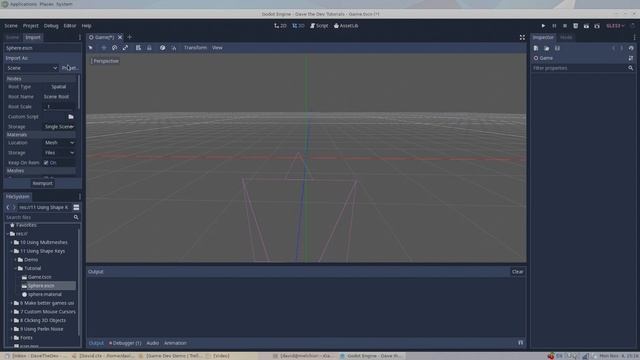Pause the running scene
Screen dimensions: 640x360
[554, 26]
